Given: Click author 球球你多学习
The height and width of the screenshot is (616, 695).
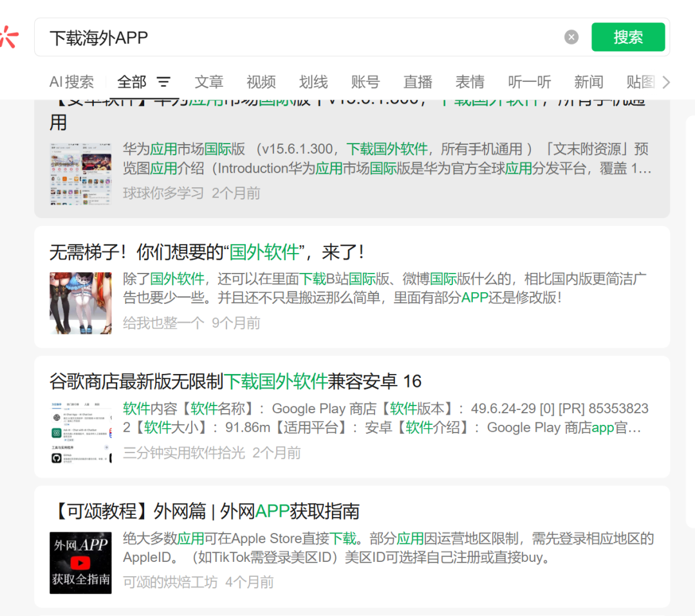Looking at the screenshot, I should coord(163,193).
